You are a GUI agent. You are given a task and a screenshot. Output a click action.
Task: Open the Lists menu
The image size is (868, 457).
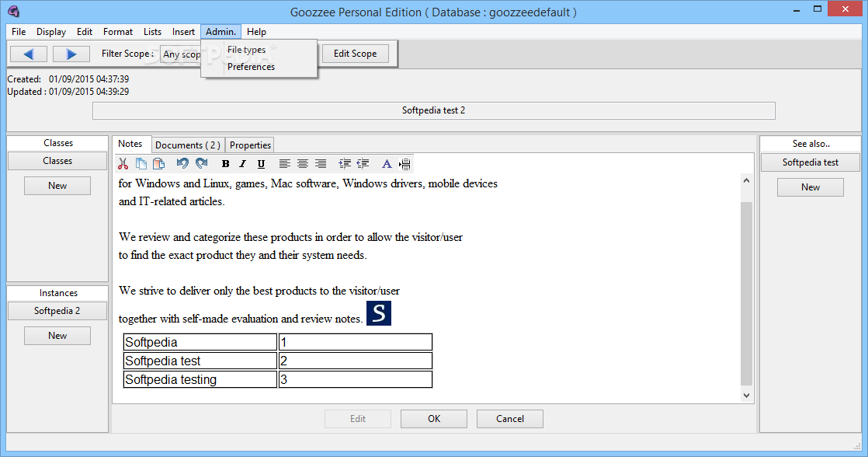[x=152, y=32]
